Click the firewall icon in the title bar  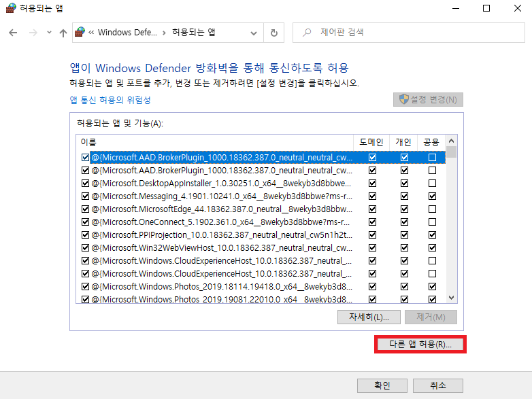11,7
